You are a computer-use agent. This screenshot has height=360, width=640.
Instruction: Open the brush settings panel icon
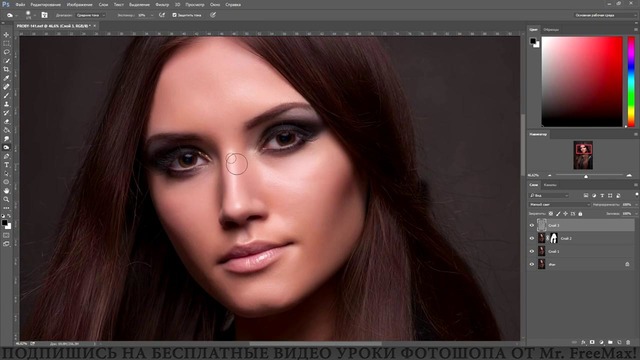point(44,15)
